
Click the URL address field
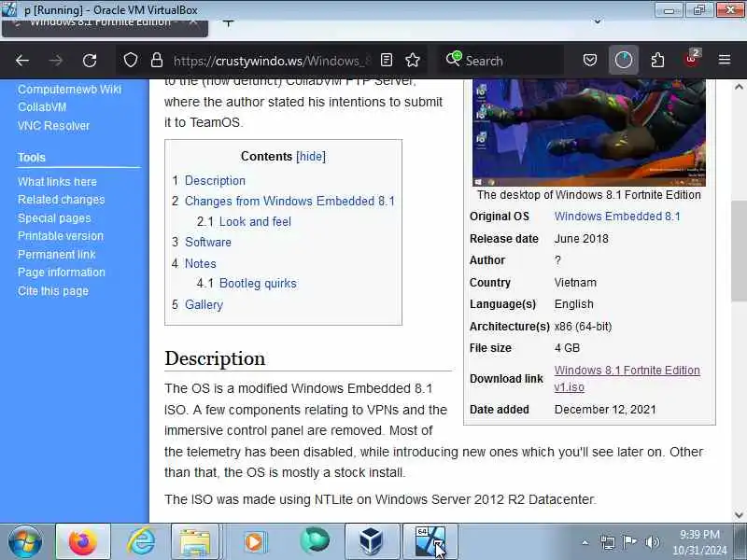272,61
